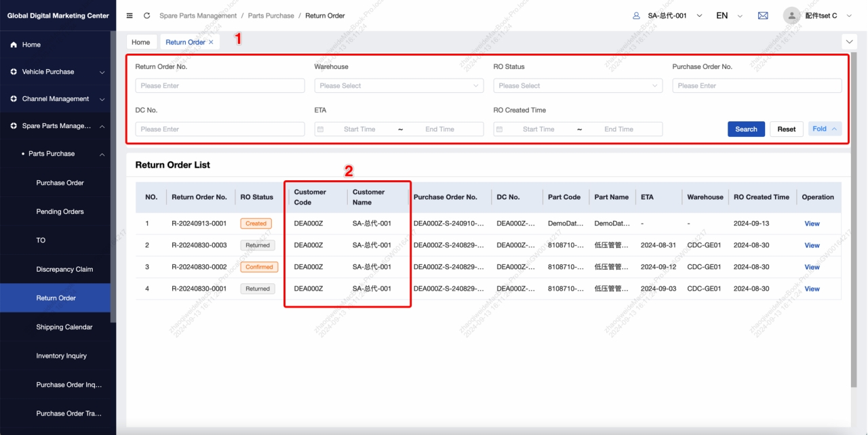This screenshot has width=868, height=435.
Task: Switch to the Home tab
Action: point(141,42)
